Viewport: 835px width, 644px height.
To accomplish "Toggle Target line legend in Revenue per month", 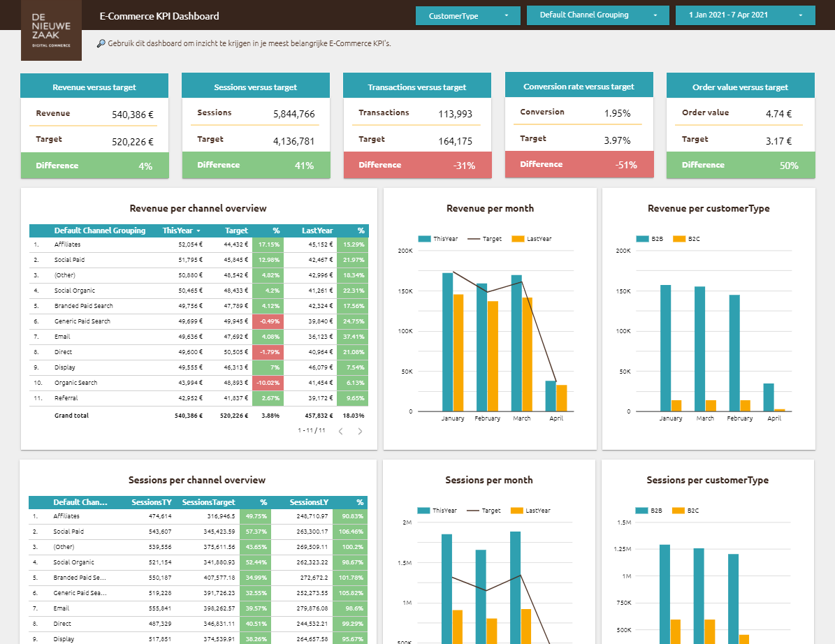I will (485, 239).
